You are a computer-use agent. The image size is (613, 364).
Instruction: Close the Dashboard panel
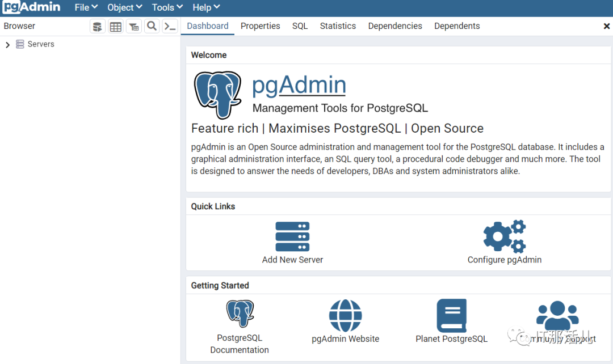pyautogui.click(x=606, y=26)
